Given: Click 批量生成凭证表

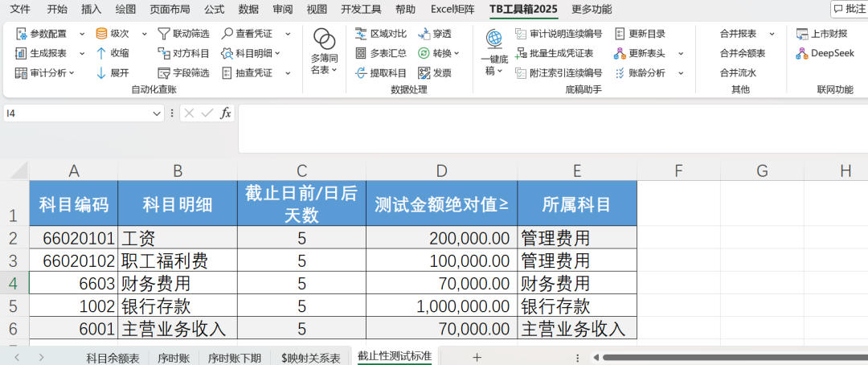Looking at the screenshot, I should (x=554, y=53).
